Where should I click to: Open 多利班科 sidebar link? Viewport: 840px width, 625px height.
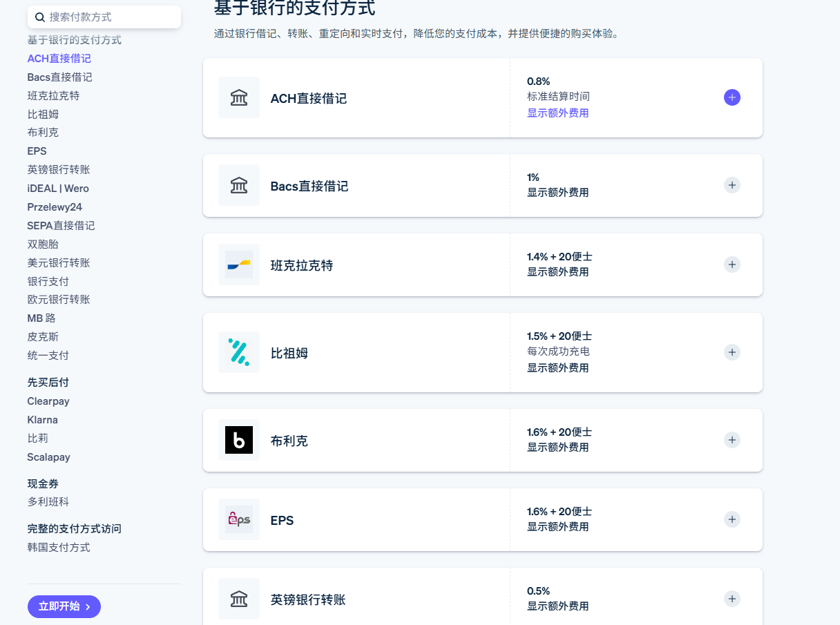[48, 502]
